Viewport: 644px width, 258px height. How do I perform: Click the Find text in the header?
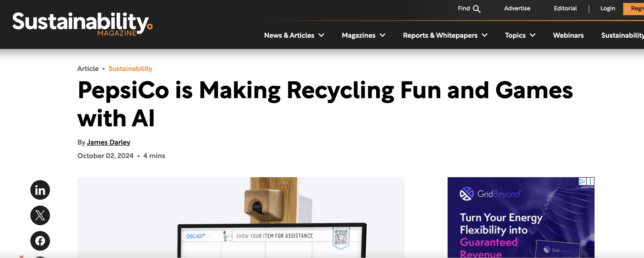click(464, 8)
